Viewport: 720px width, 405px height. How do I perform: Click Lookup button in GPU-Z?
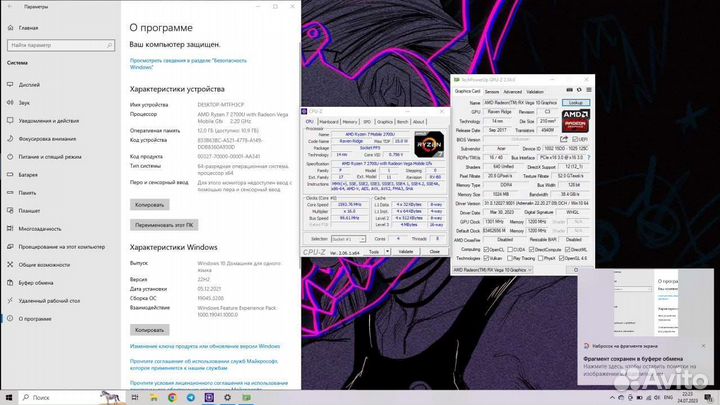576,103
